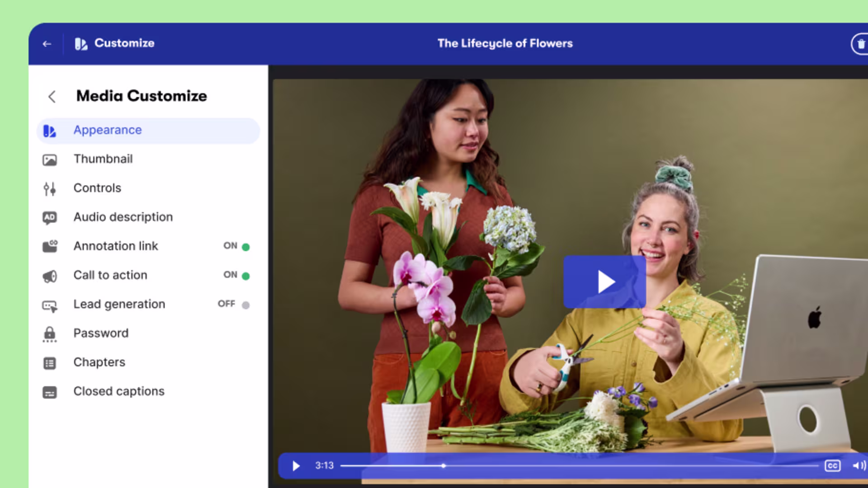Open the Lead generation settings
This screenshot has width=868, height=488.
[119, 304]
